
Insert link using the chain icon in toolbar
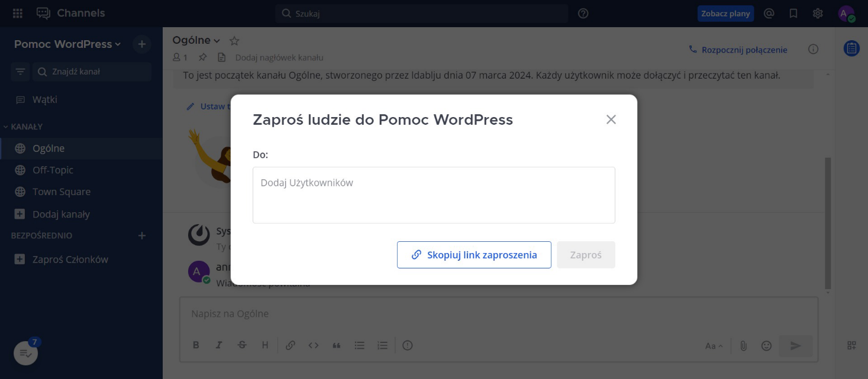click(291, 345)
